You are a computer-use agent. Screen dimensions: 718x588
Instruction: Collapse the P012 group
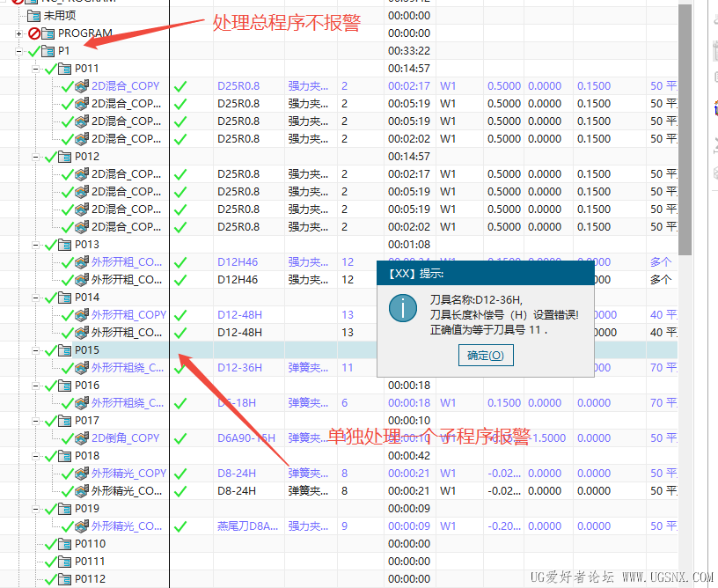(x=35, y=157)
